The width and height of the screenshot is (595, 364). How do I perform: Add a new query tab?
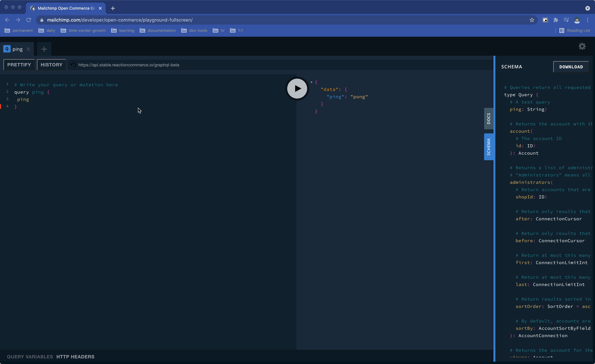[44, 49]
